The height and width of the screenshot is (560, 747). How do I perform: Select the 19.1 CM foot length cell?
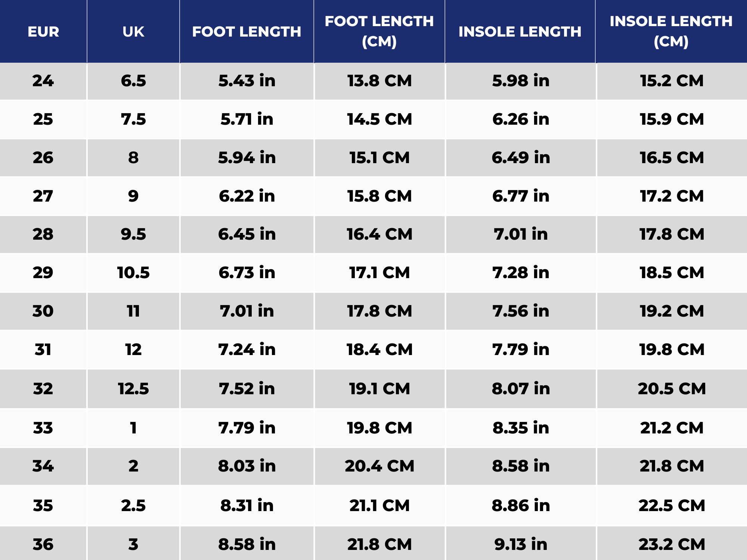379,389
